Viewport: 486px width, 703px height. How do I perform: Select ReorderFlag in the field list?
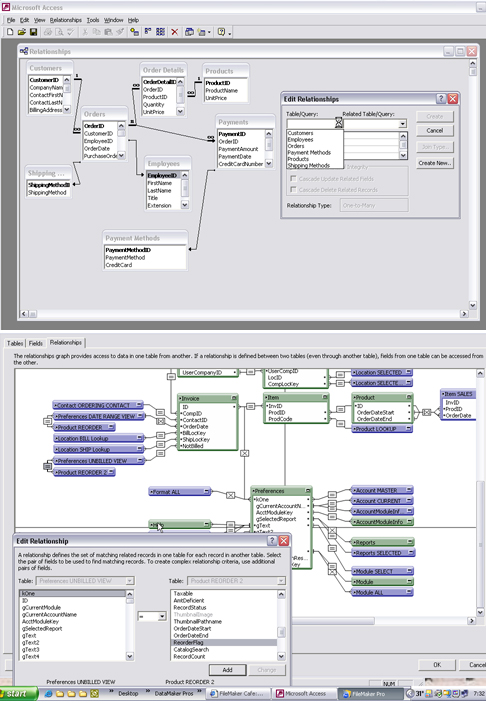[x=224, y=642]
